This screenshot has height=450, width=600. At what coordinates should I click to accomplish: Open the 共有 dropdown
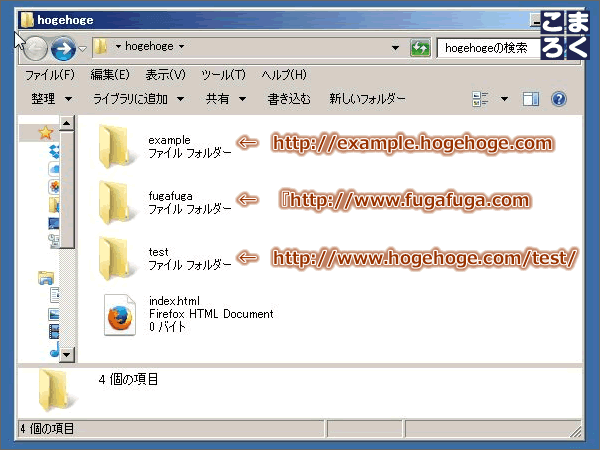pyautogui.click(x=226, y=99)
